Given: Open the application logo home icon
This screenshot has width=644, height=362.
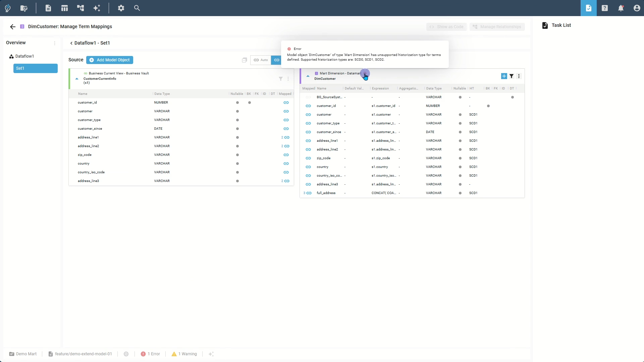Looking at the screenshot, I should coord(8,8).
